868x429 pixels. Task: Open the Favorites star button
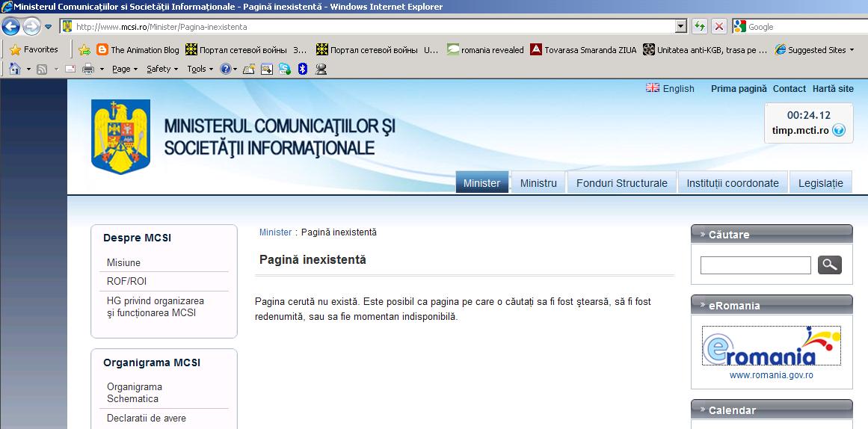(34, 50)
